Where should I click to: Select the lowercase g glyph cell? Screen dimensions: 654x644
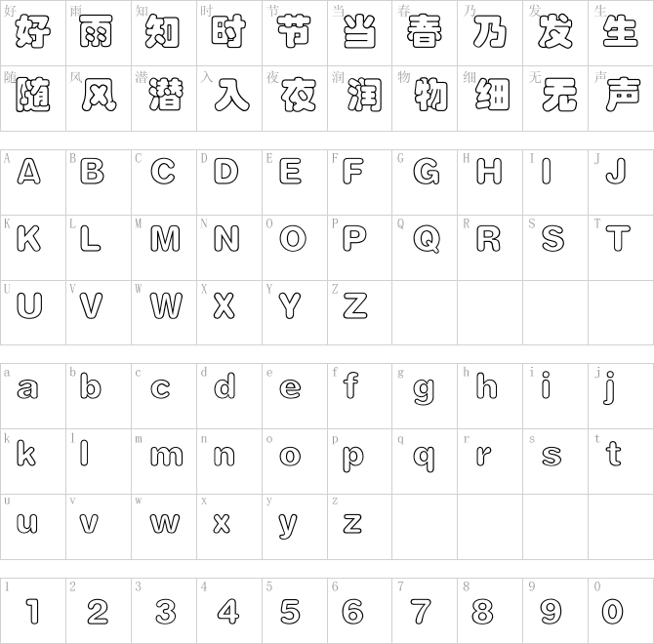(x=425, y=396)
